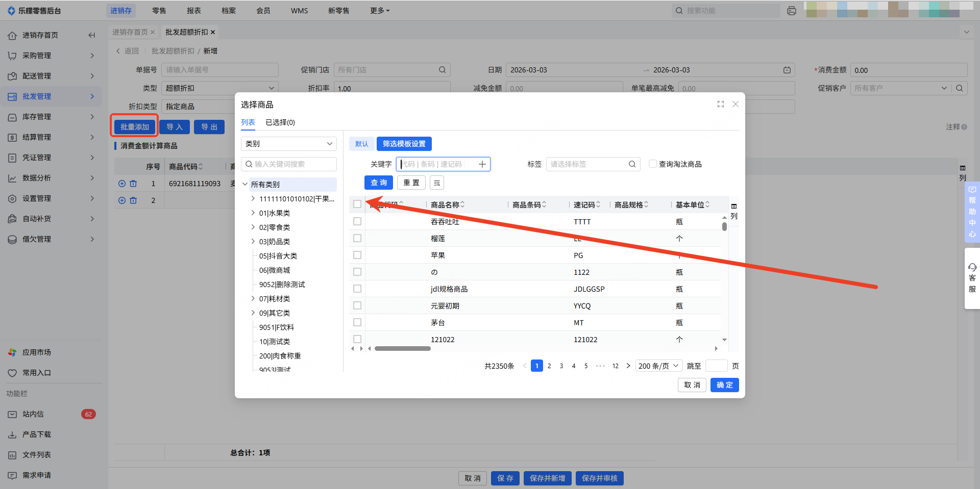The width and height of the screenshot is (980, 489).
Task: Collapse the sidebar using the collapse arrow icon
Action: pyautogui.click(x=92, y=35)
